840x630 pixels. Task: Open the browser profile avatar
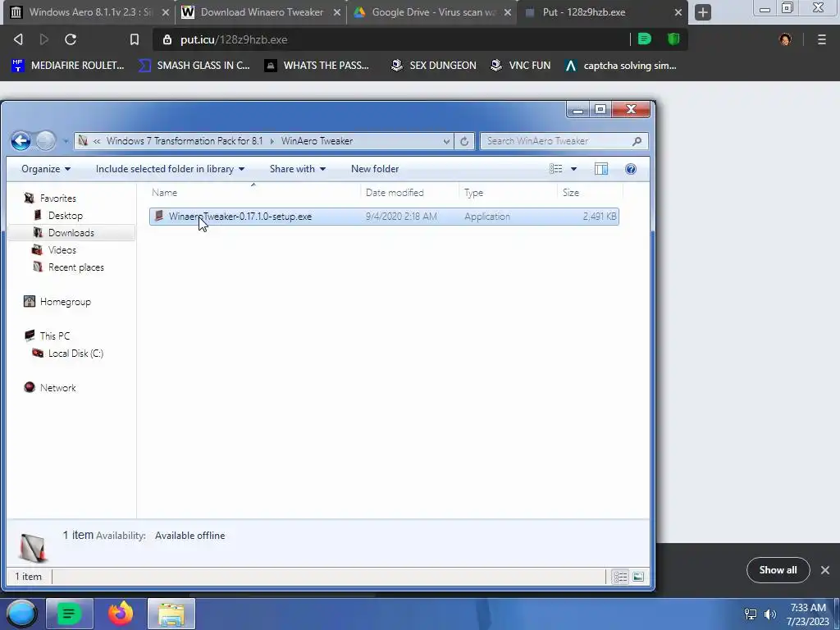coord(785,39)
